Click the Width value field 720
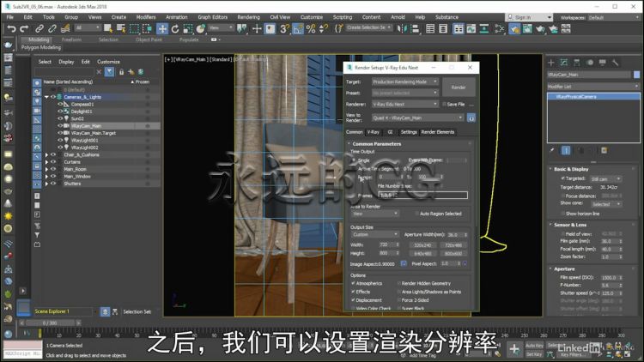The image size is (644, 362). 386,244
